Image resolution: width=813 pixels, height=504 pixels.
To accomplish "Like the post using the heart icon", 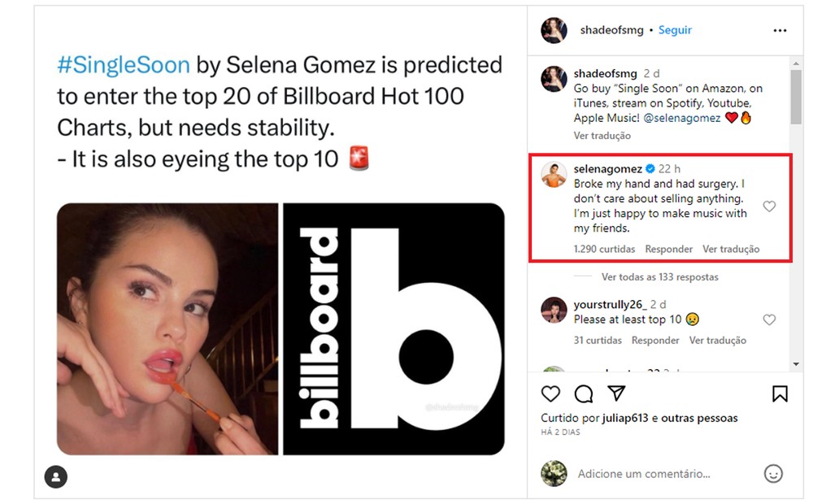I will pyautogui.click(x=550, y=394).
